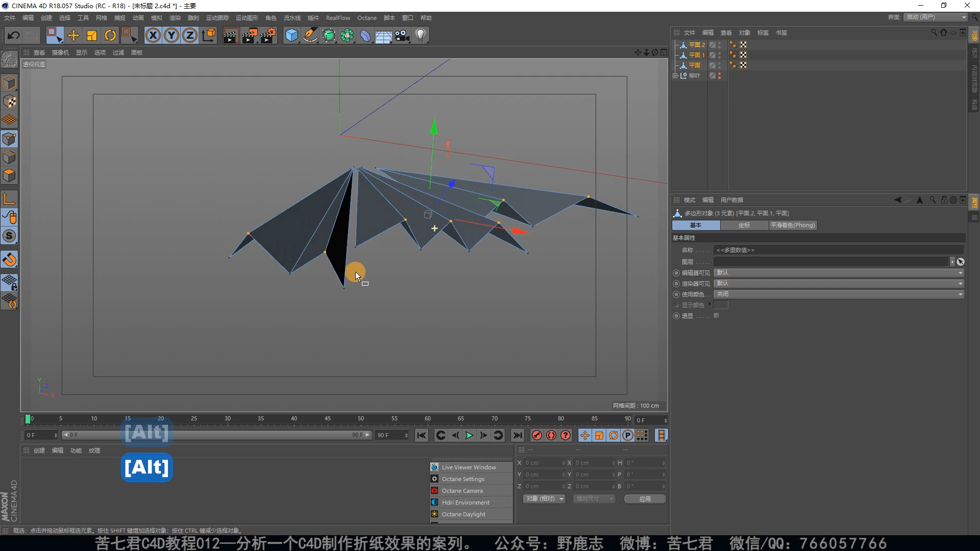Open the RealFlow menu
This screenshot has width=980, height=551.
[x=338, y=18]
